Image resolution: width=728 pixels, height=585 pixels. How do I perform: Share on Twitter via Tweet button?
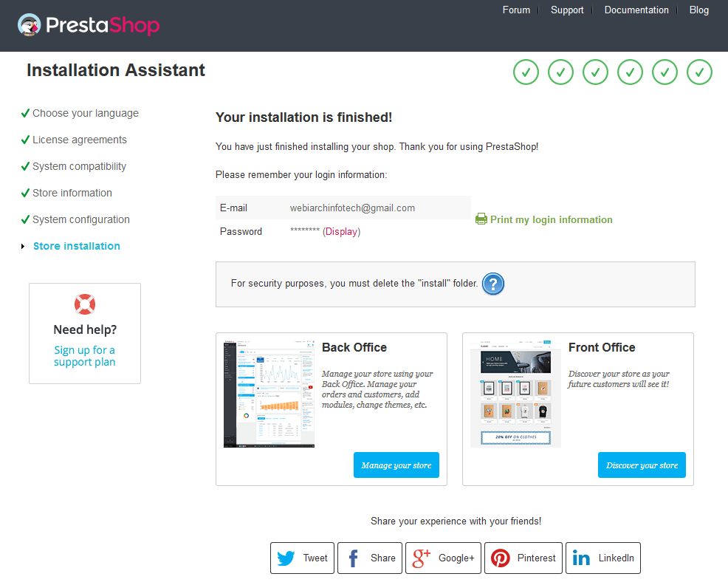303,558
